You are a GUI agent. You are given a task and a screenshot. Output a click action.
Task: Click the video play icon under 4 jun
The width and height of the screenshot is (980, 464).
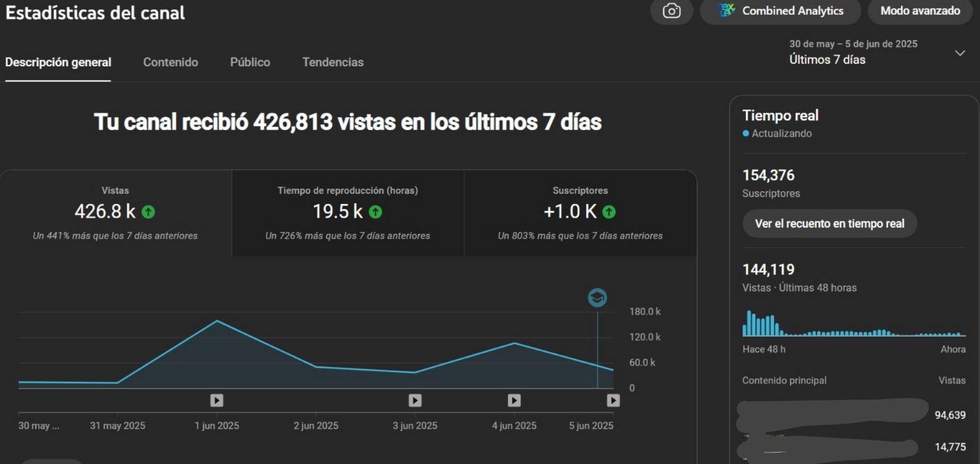[514, 400]
